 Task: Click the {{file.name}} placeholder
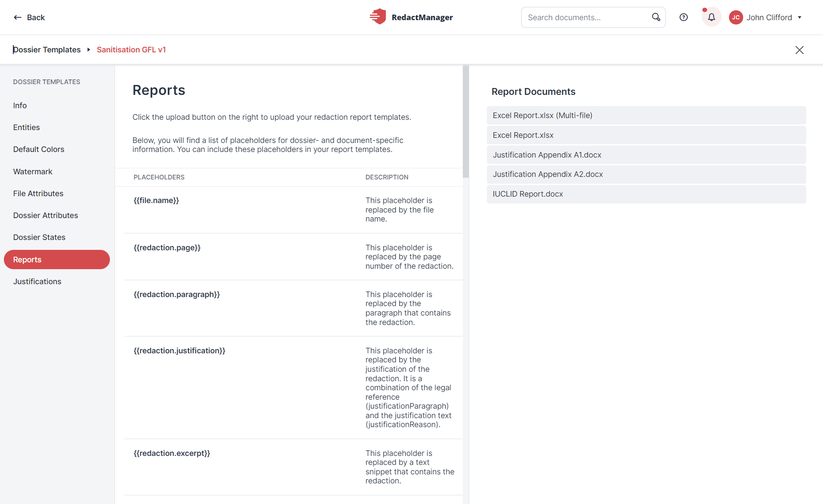(x=156, y=200)
